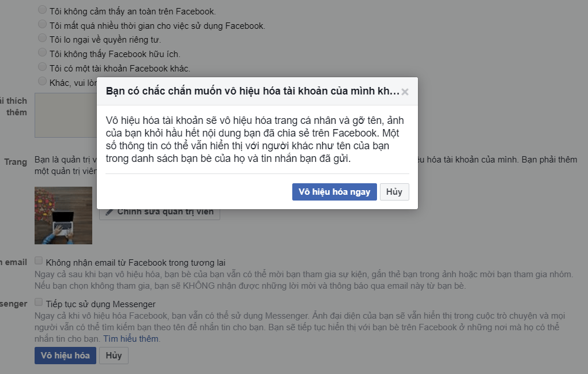Click the page thumbnail with laptop photo
Viewport: 588px width, 374px height.
pyautogui.click(x=63, y=215)
